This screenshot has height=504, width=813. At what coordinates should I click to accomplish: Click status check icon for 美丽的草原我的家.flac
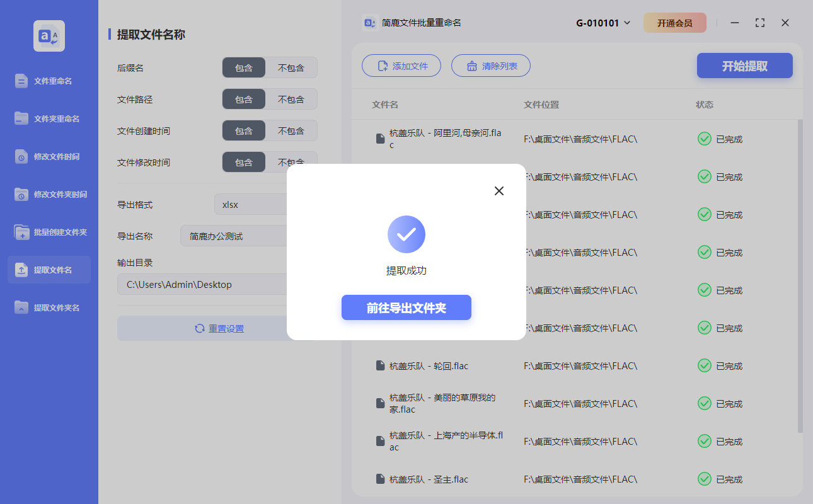click(x=705, y=403)
